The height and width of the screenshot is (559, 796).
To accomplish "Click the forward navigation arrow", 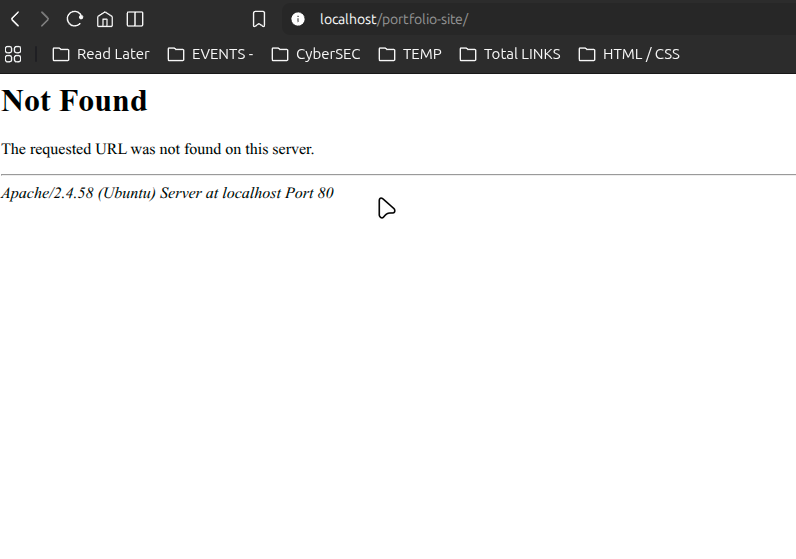I will point(44,19).
